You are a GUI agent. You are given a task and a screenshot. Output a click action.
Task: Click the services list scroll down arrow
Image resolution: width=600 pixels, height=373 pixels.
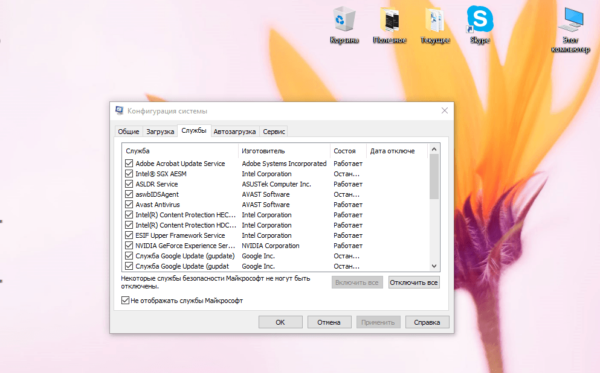(x=434, y=266)
